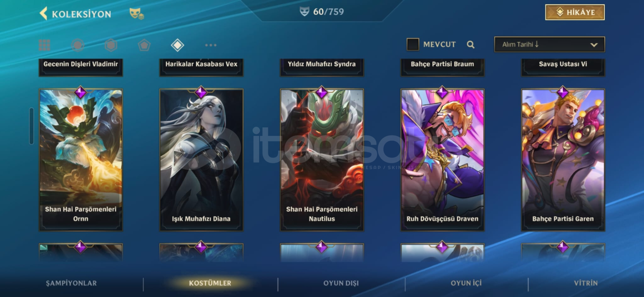Image resolution: width=644 pixels, height=297 pixels.
Task: Select the diamond rarity filter icon
Action: (177, 45)
